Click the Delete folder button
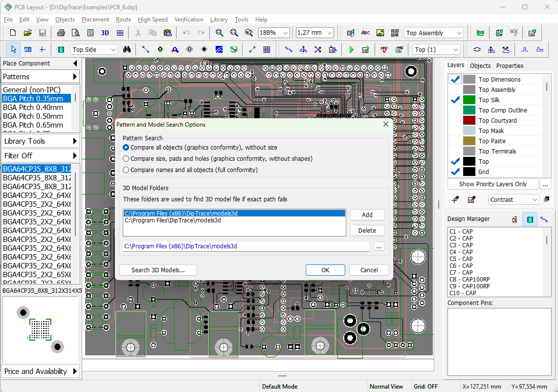 click(367, 231)
